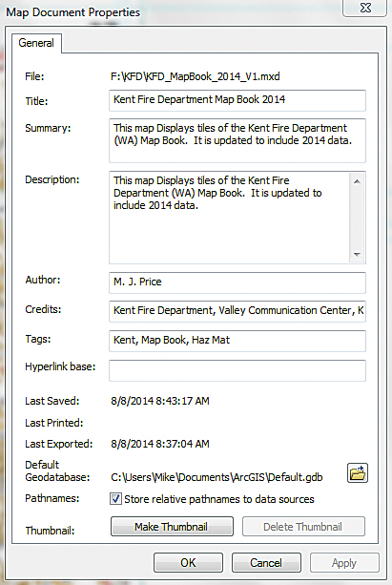
Task: Select the General tab
Action: click(36, 43)
